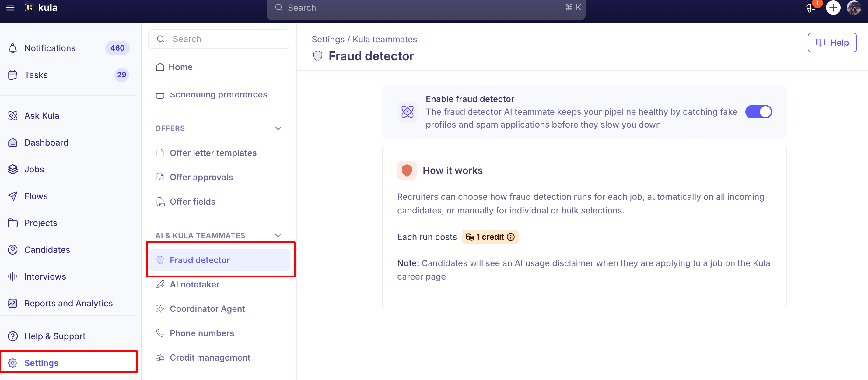Click the 29 tasks count badge
This screenshot has width=868, height=380.
coord(122,75)
